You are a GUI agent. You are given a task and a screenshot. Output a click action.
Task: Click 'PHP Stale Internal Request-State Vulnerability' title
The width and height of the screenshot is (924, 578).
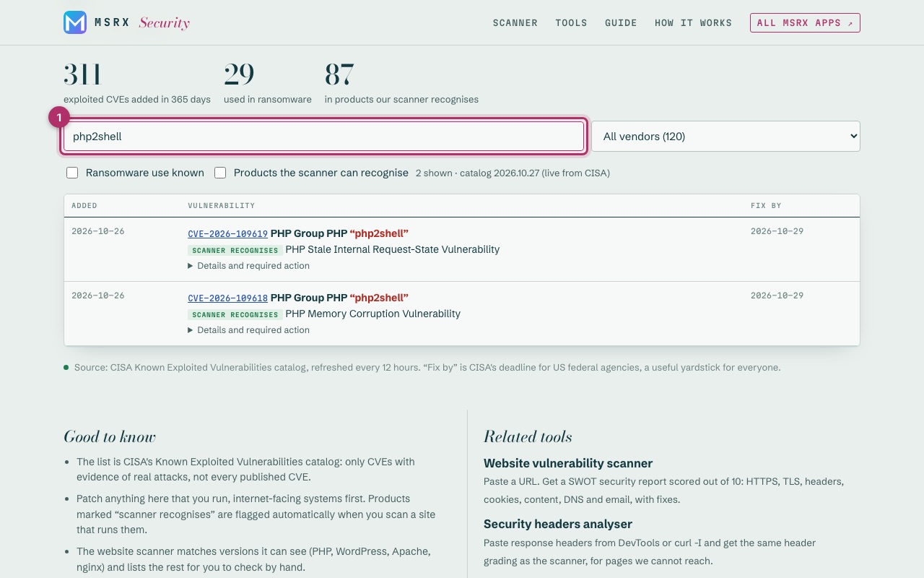click(393, 249)
